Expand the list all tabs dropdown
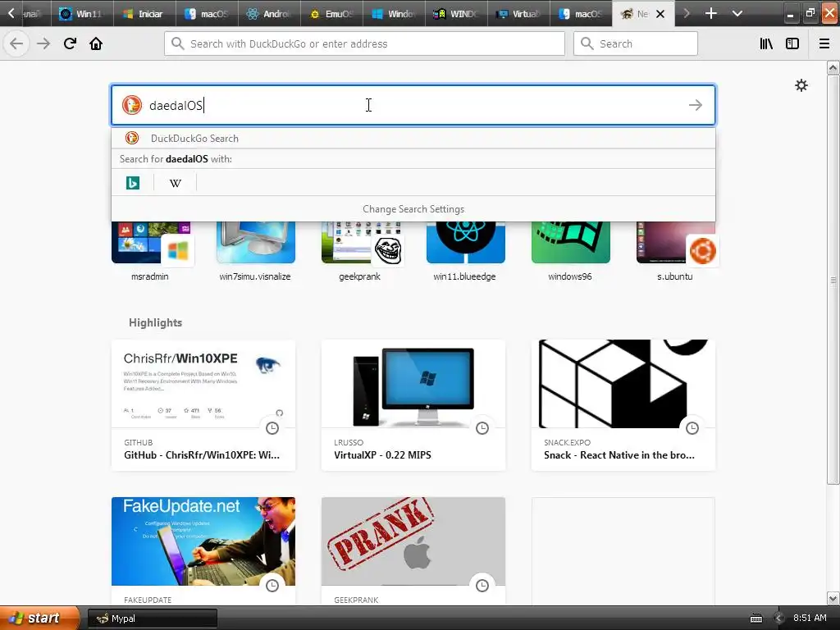 pyautogui.click(x=737, y=13)
